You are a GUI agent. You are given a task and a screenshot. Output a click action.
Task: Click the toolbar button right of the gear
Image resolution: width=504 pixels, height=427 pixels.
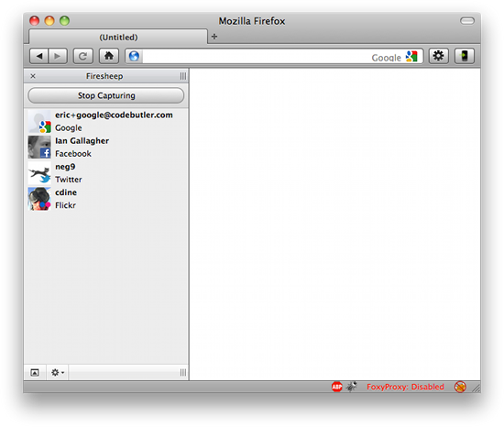[465, 56]
